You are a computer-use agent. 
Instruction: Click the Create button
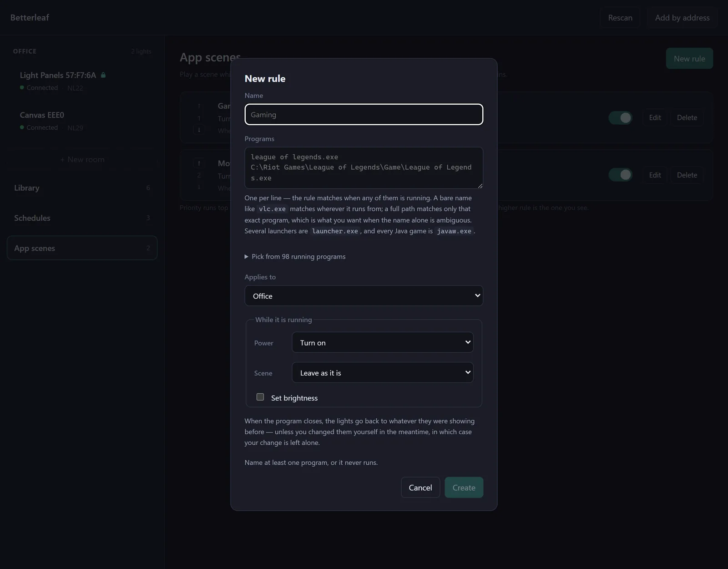(464, 488)
